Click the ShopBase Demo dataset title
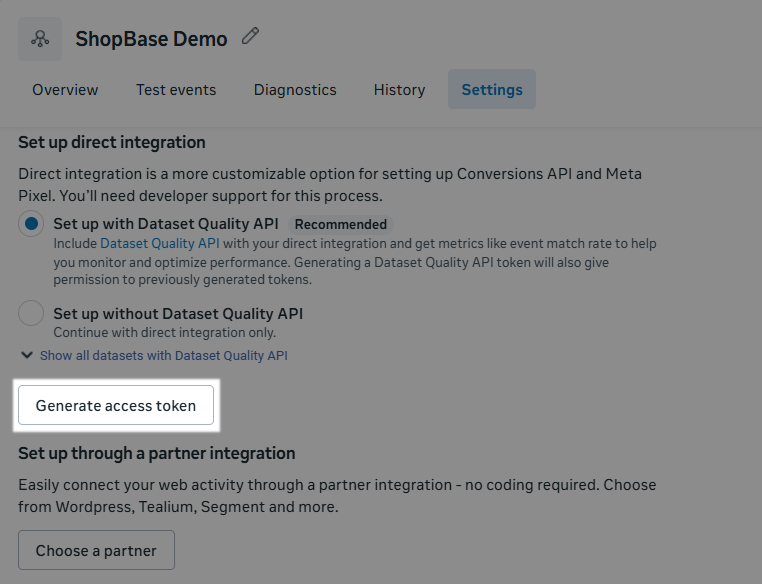762x584 pixels. 151,39
